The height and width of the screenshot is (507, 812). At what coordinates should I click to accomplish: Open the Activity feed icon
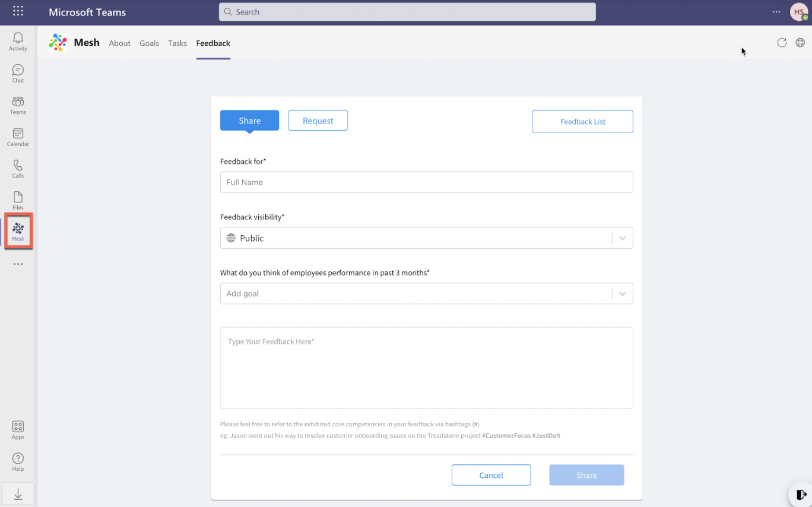[18, 42]
